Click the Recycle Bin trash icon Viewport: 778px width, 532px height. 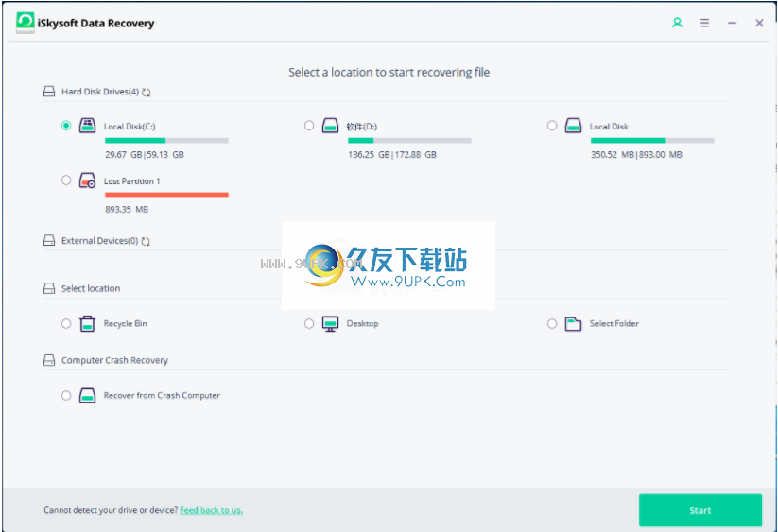coord(87,323)
